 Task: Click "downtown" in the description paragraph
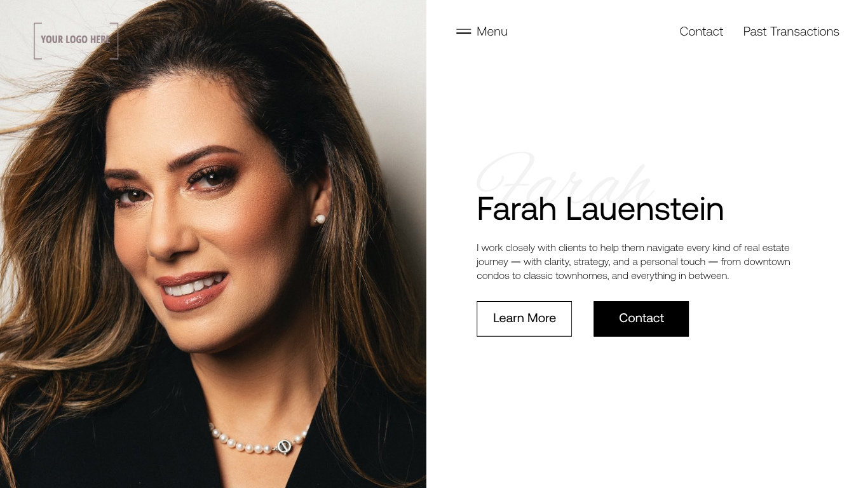click(767, 262)
